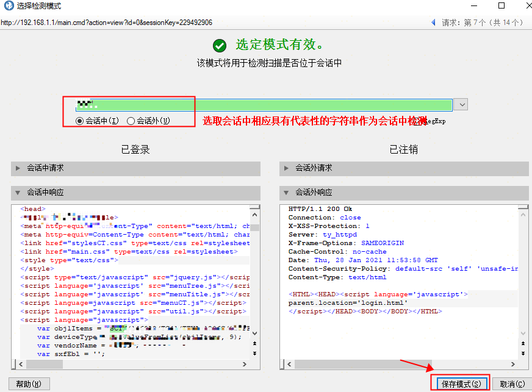
Task: Click the Content-Type: text/html line
Action: (x=337, y=277)
